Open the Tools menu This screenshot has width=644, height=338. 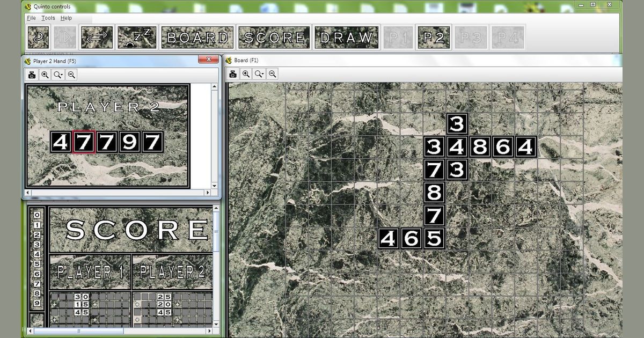click(x=48, y=18)
